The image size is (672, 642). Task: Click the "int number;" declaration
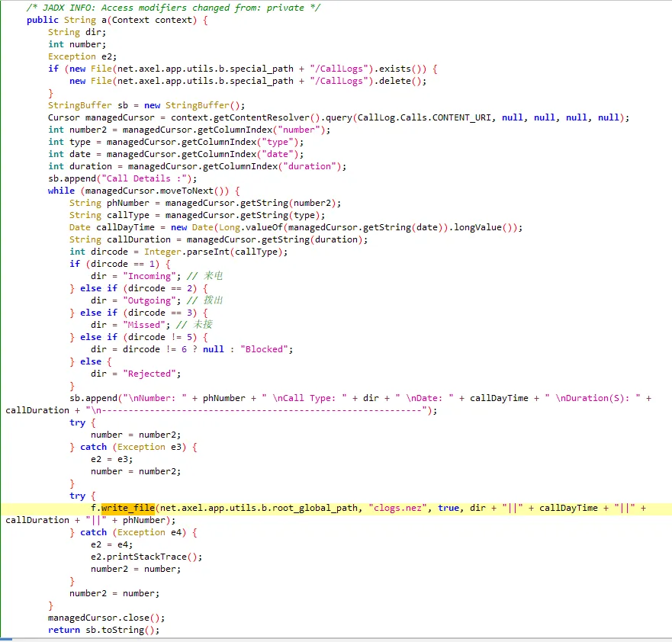pos(77,44)
